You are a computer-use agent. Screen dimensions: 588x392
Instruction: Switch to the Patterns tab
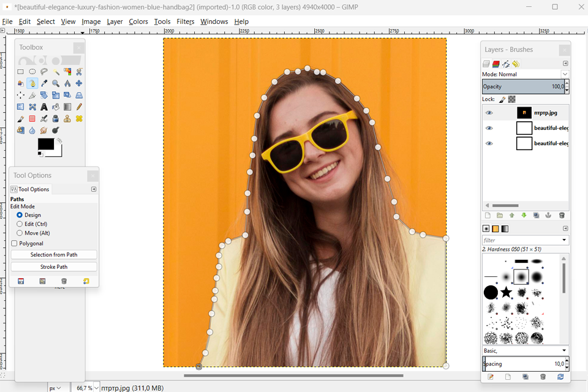(x=496, y=228)
